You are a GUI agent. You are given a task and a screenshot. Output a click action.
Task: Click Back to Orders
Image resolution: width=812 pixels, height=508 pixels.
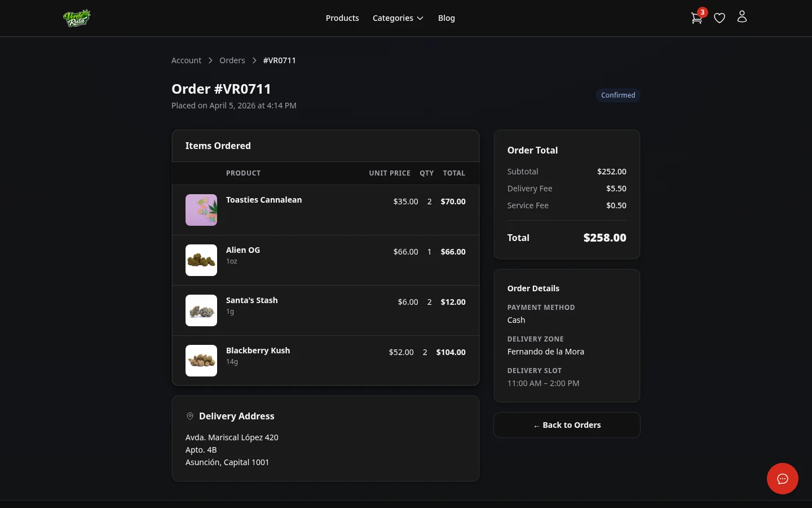(567, 424)
